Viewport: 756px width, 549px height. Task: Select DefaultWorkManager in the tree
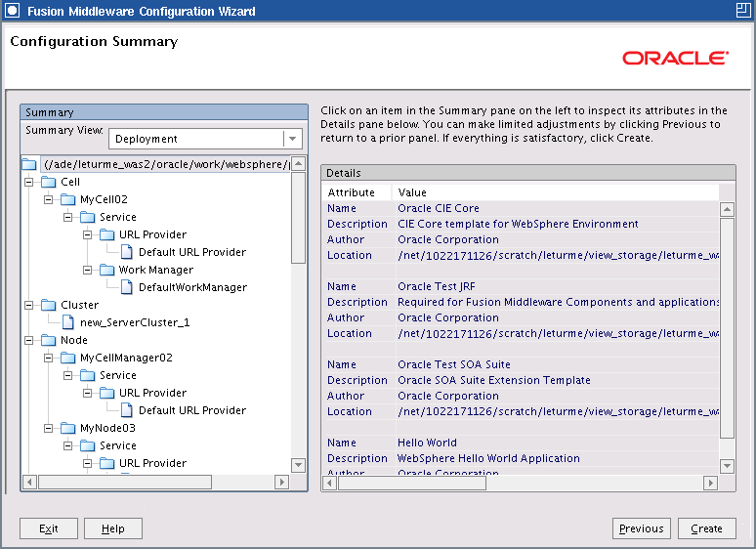pyautogui.click(x=192, y=287)
